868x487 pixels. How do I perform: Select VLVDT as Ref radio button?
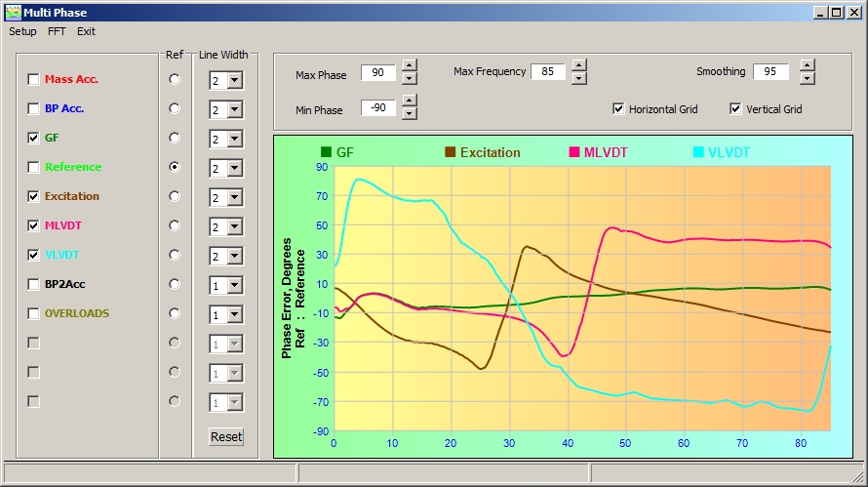coord(175,255)
